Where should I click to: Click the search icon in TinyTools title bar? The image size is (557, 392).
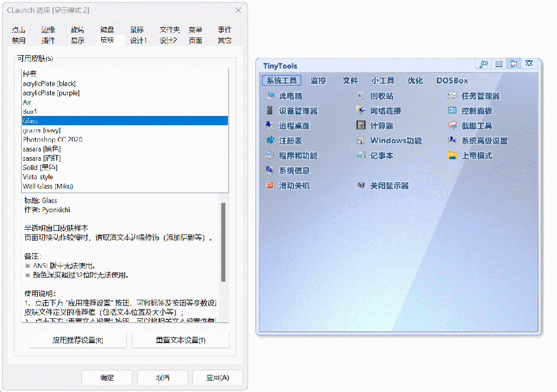click(483, 64)
